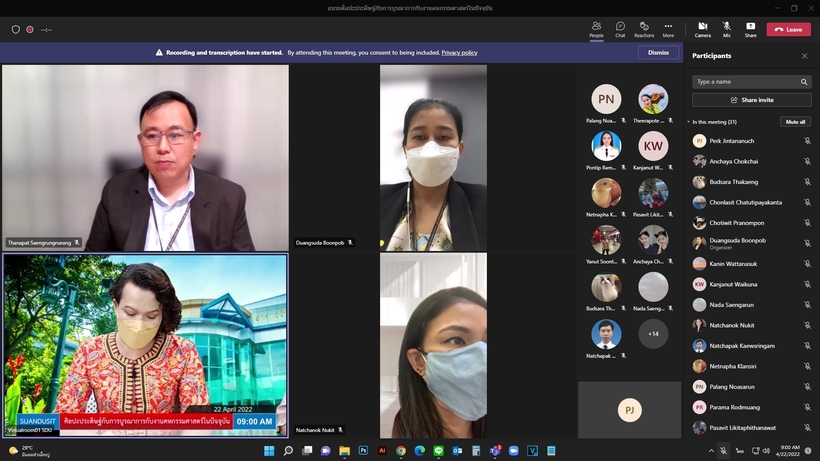Click the search magnifier in participants box

pos(804,82)
